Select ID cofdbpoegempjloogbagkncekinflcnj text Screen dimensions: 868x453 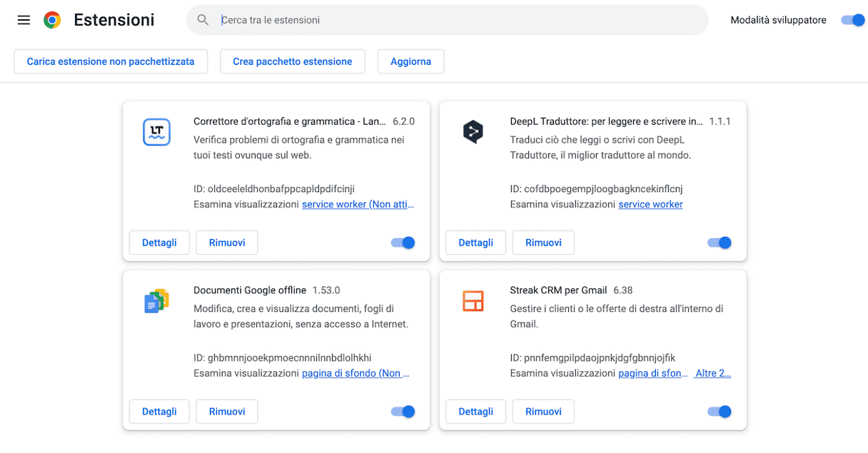tap(596, 189)
